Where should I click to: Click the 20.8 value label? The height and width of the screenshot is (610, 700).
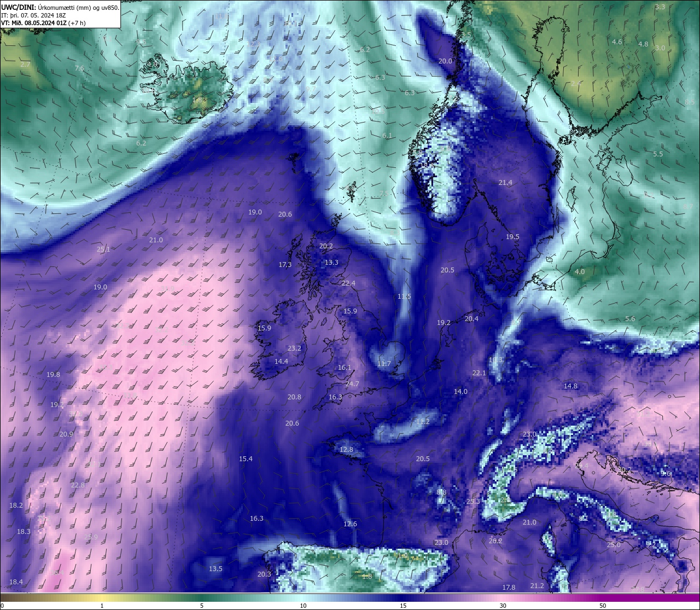pyautogui.click(x=294, y=397)
